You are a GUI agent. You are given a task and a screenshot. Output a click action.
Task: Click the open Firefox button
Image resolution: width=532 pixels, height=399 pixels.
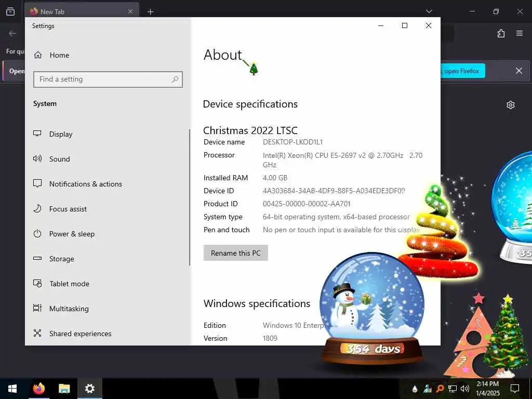tap(462, 71)
